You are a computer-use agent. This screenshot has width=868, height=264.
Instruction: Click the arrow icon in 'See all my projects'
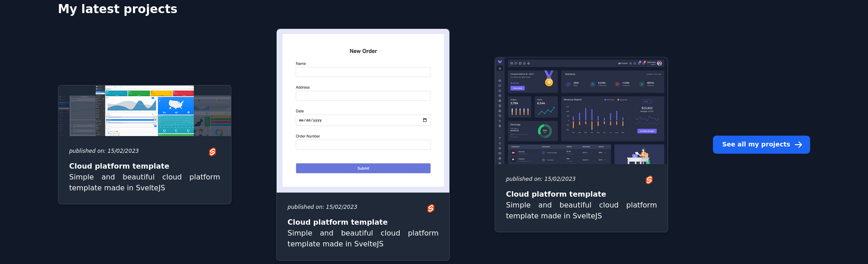point(798,145)
